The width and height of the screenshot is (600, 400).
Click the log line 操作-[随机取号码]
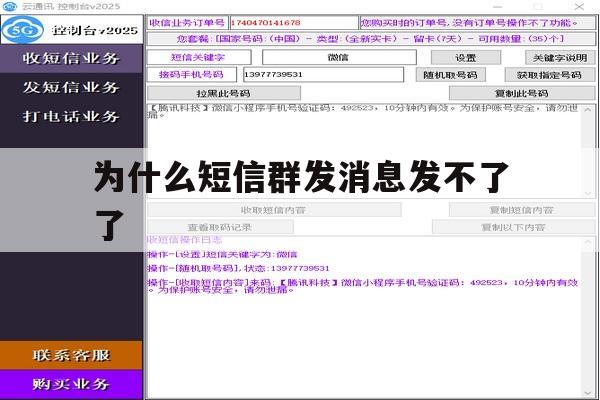pyautogui.click(x=238, y=268)
